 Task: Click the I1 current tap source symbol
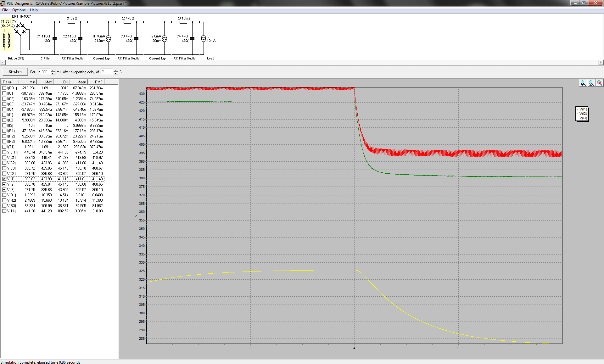click(108, 38)
